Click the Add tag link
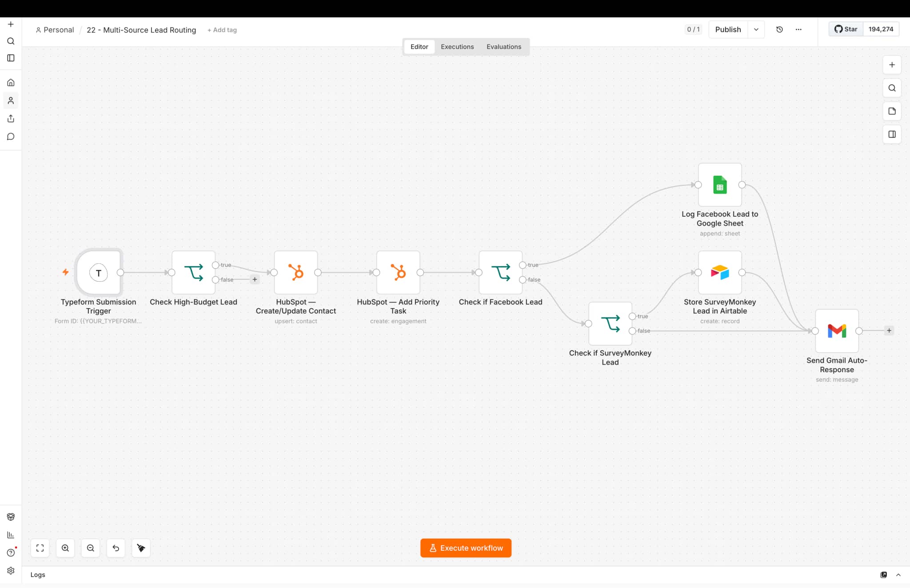 pyautogui.click(x=222, y=30)
